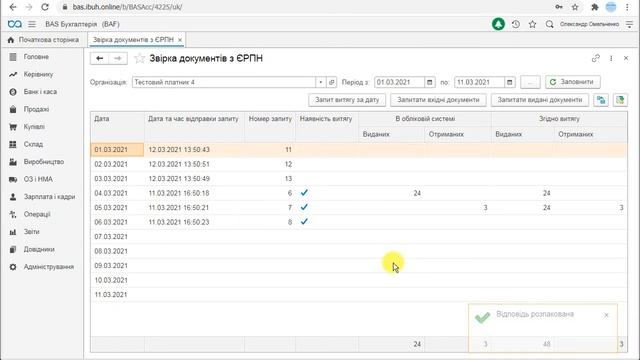
Task: Open the Звіти section
Action: pyautogui.click(x=31, y=232)
